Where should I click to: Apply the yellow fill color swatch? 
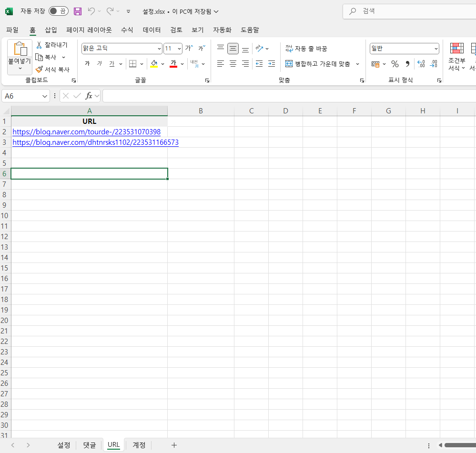click(154, 64)
